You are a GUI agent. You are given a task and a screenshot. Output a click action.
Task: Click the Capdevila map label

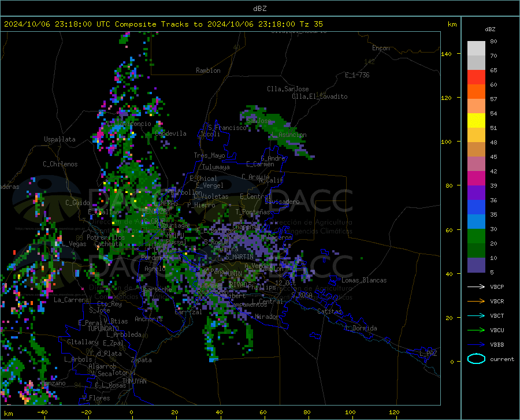170,133
